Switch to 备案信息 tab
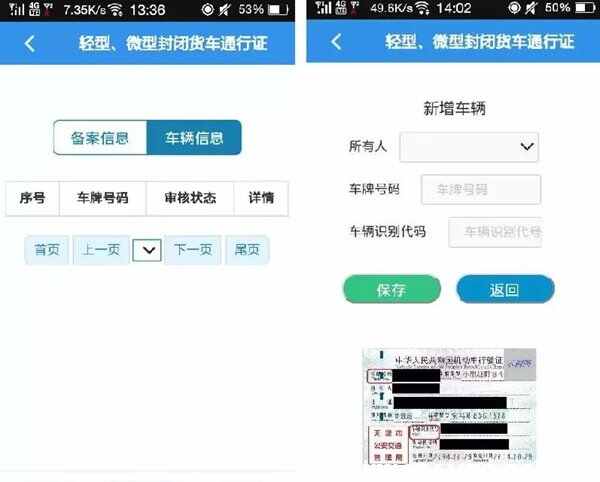 [x=100, y=138]
